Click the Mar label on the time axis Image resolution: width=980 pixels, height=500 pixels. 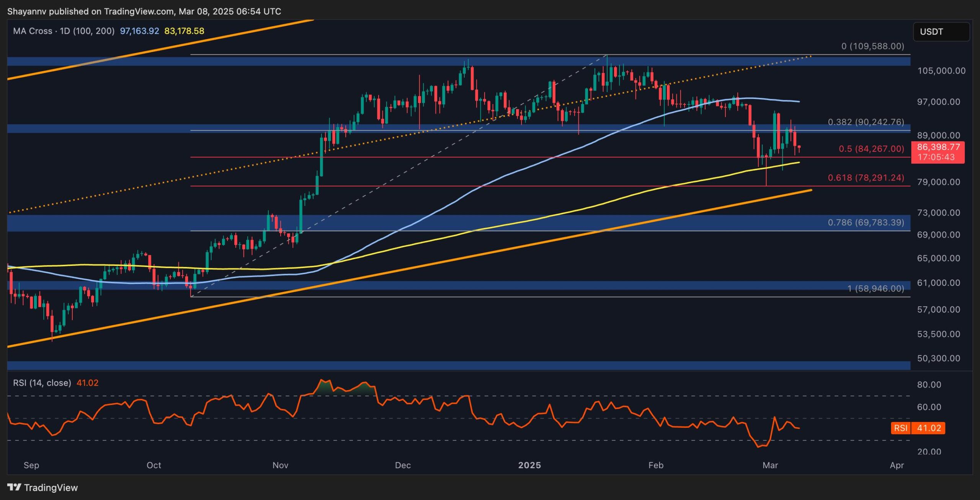770,465
